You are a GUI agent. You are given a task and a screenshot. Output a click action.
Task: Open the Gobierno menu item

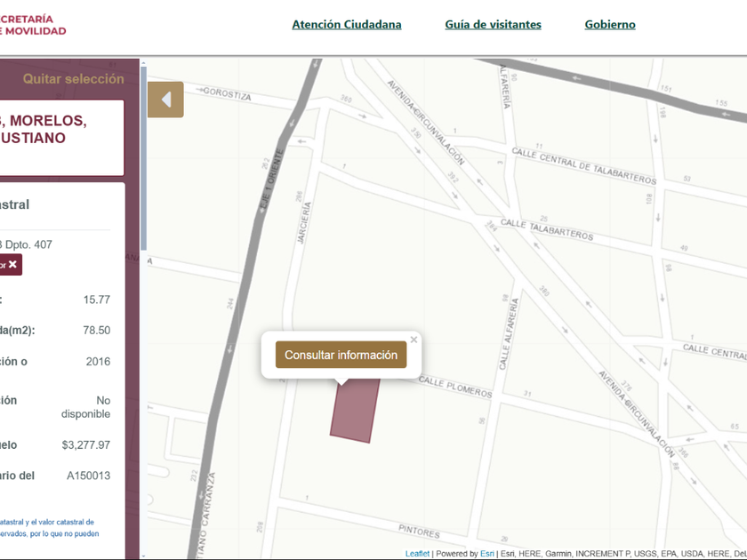pyautogui.click(x=609, y=25)
